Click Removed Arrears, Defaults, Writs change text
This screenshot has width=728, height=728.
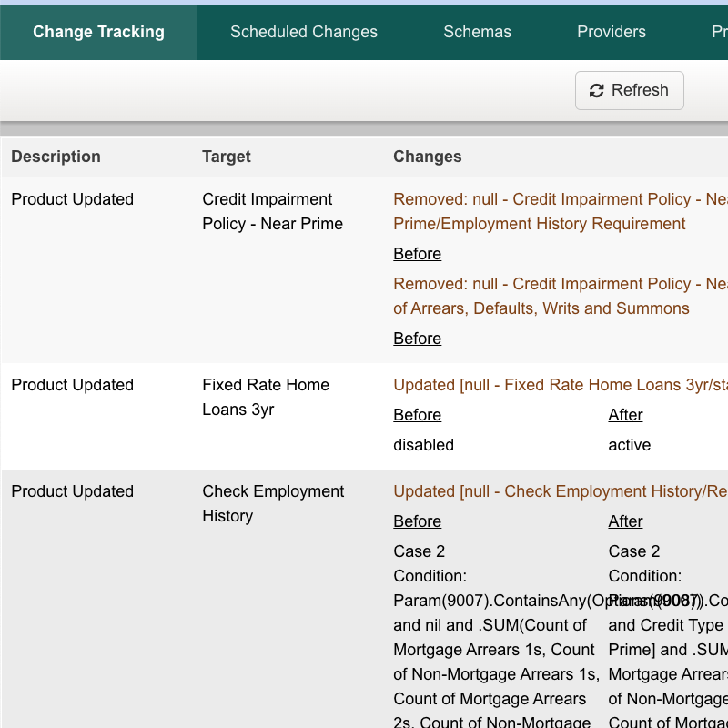tap(561, 296)
